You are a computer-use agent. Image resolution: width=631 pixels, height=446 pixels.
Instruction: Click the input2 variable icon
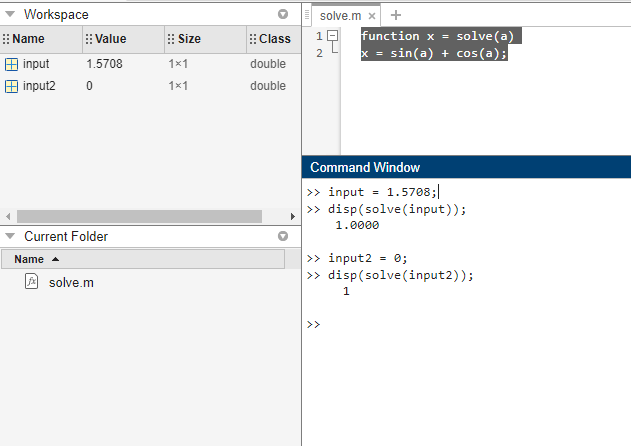[11, 86]
